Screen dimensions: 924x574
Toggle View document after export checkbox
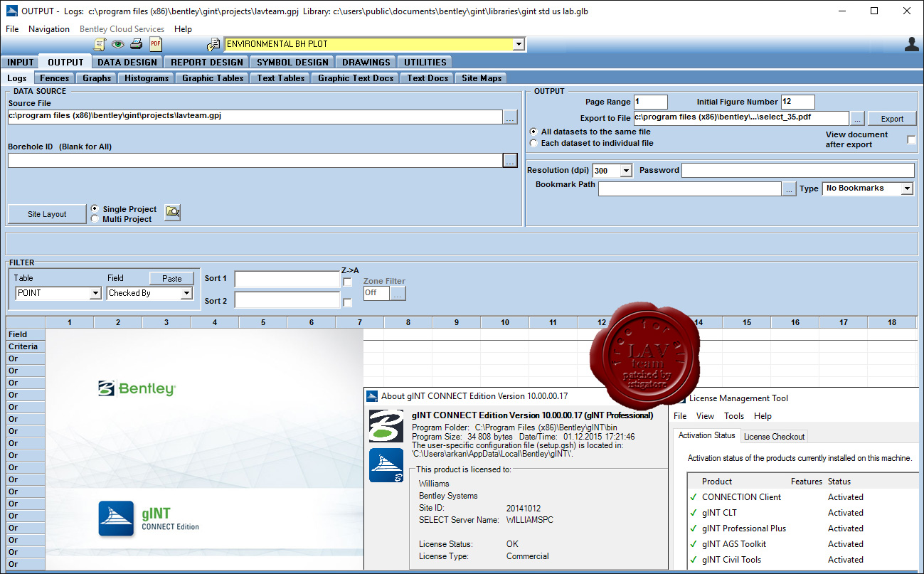pyautogui.click(x=911, y=139)
